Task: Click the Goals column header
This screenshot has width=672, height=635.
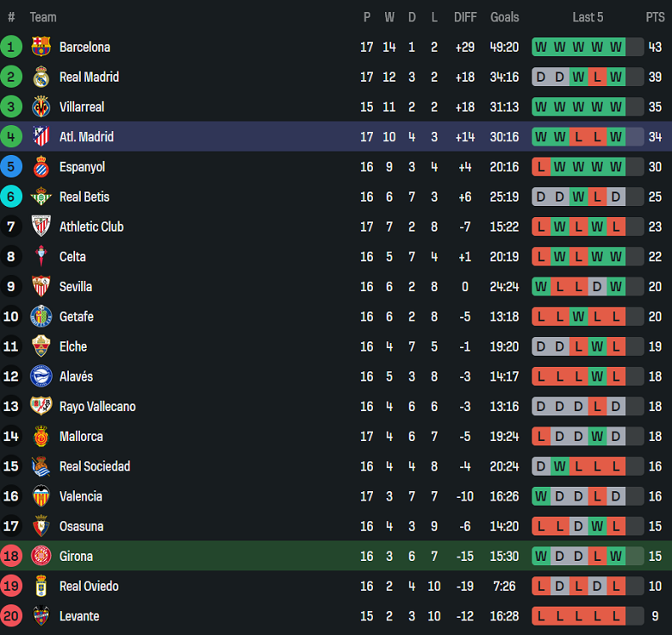Action: click(505, 17)
